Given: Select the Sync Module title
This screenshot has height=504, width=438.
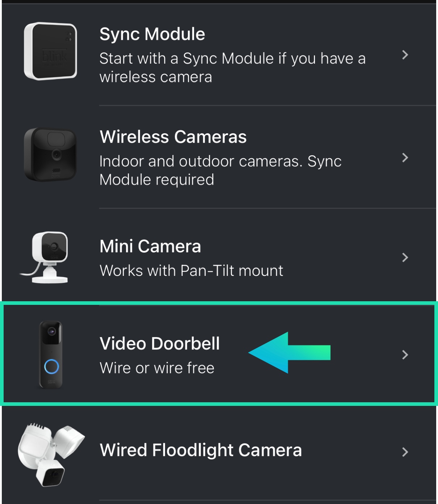Looking at the screenshot, I should coord(152,34).
